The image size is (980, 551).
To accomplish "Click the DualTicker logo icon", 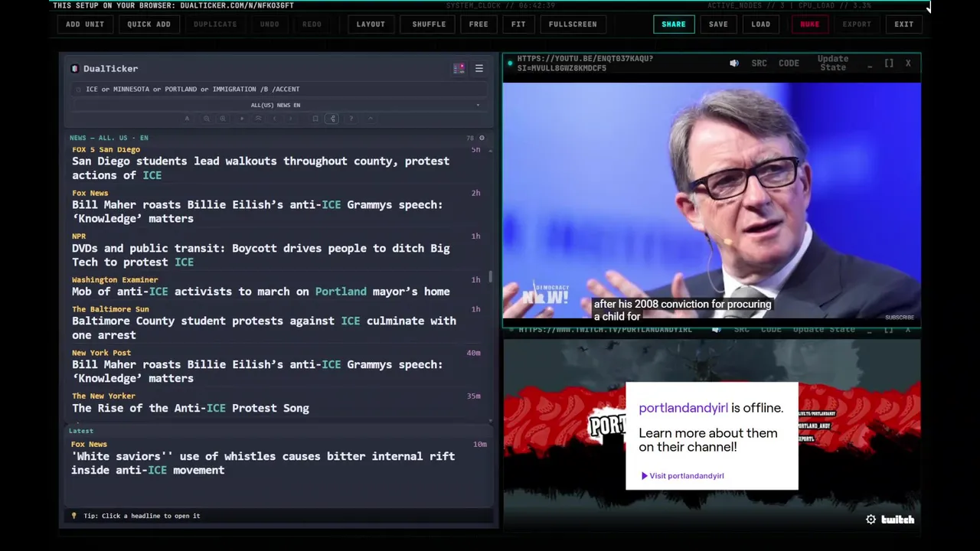I will click(74, 69).
